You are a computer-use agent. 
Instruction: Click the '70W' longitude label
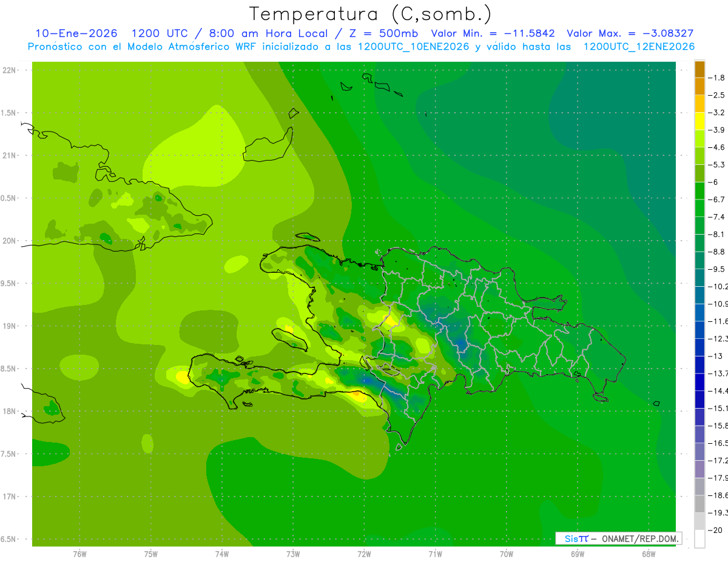click(506, 553)
